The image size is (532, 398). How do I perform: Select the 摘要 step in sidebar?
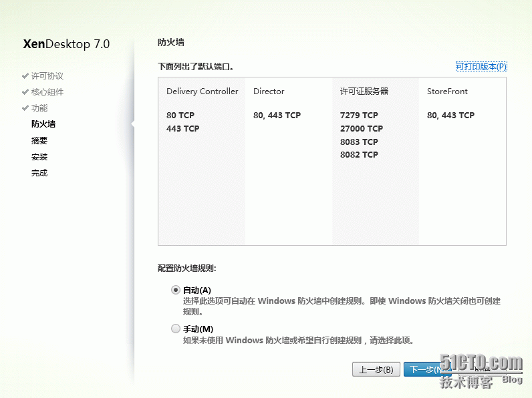(39, 140)
